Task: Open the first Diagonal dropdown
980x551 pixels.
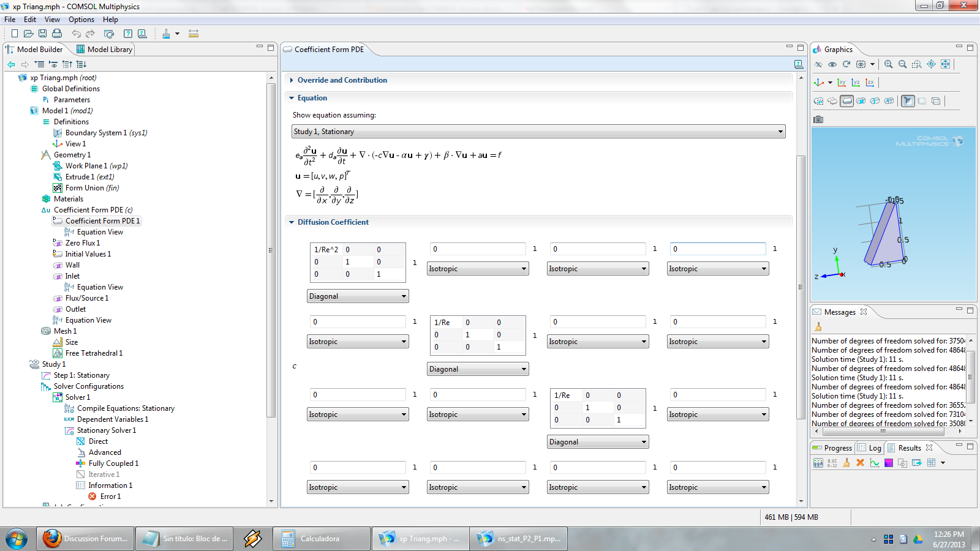Action: point(358,296)
